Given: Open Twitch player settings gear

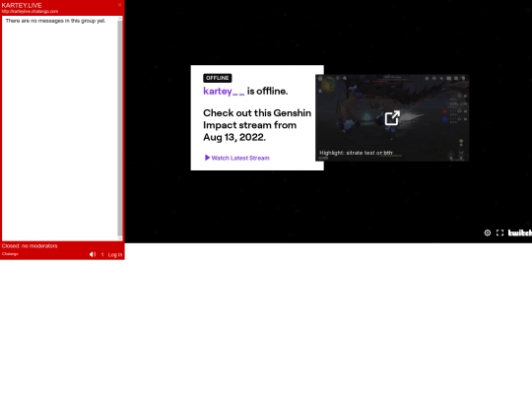Looking at the screenshot, I should 488,233.
